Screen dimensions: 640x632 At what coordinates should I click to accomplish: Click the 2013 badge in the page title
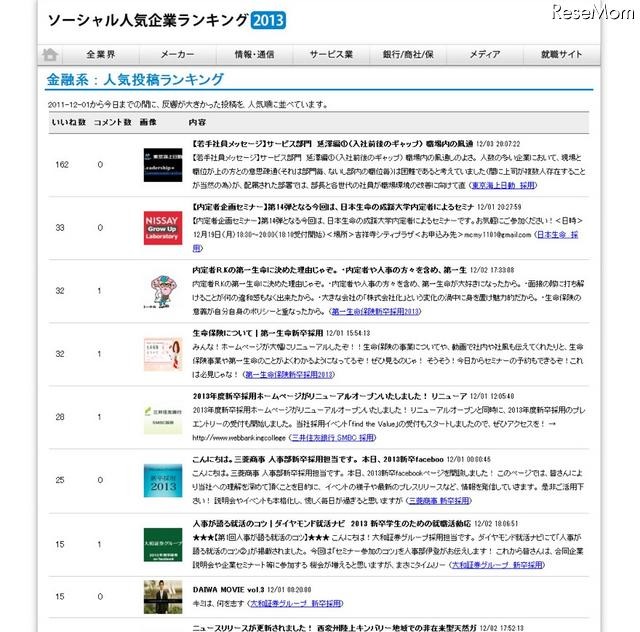pos(268,20)
